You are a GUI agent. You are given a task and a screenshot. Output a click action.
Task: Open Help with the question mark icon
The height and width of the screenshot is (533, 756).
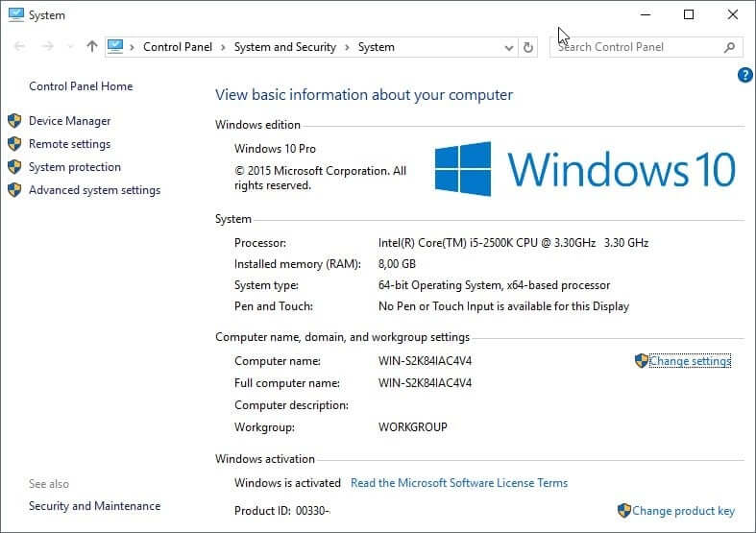tap(744, 75)
